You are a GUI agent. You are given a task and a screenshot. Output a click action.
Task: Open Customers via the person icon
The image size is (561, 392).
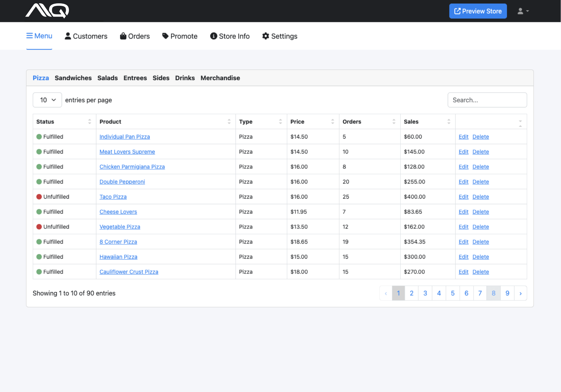pyautogui.click(x=68, y=36)
